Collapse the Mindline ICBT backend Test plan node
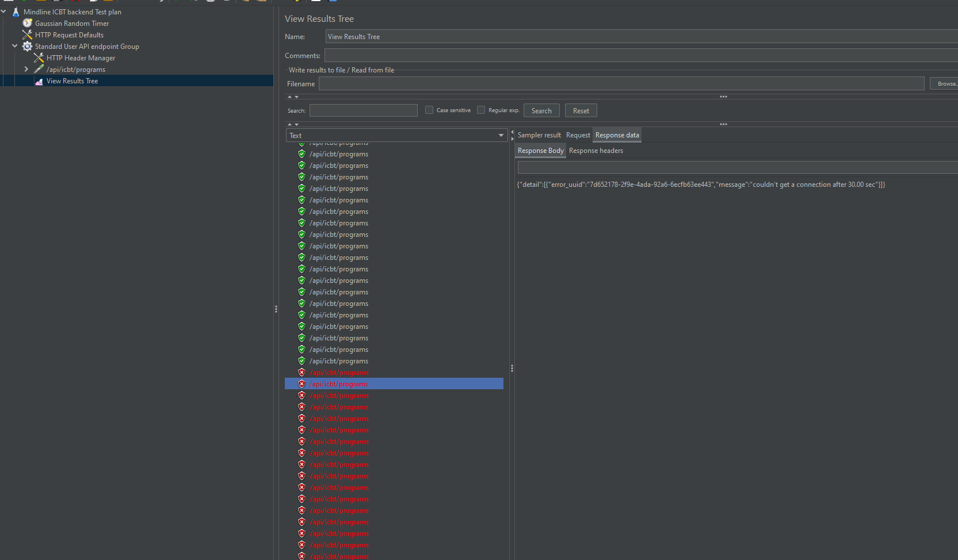This screenshot has height=560, width=958. [3, 11]
